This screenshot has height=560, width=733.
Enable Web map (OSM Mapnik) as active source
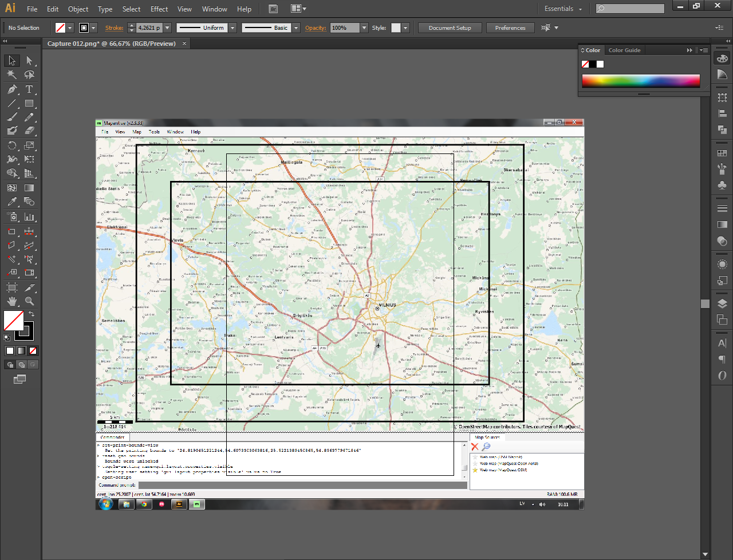click(x=475, y=458)
